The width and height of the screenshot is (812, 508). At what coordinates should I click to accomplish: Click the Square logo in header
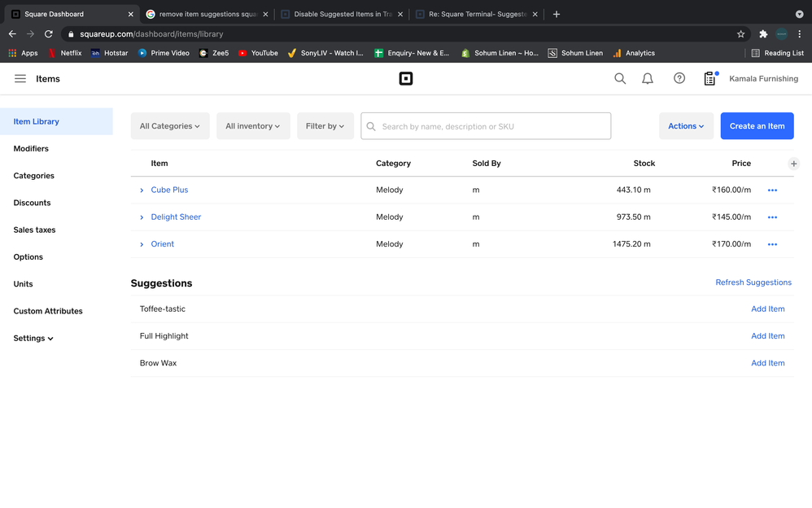pyautogui.click(x=406, y=79)
